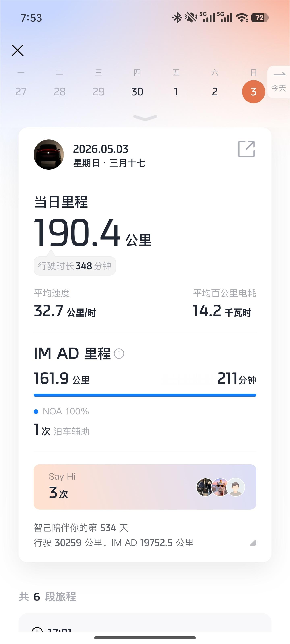This screenshot has width=290, height=644.
Task: Tap the IM AD blue progress bar
Action: pyautogui.click(x=145, y=395)
